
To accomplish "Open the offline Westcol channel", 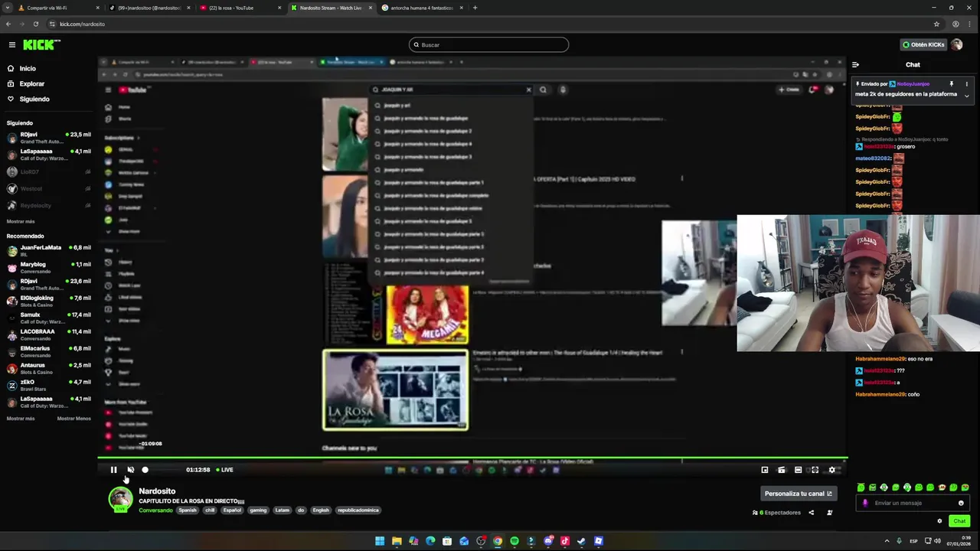I will point(48,188).
